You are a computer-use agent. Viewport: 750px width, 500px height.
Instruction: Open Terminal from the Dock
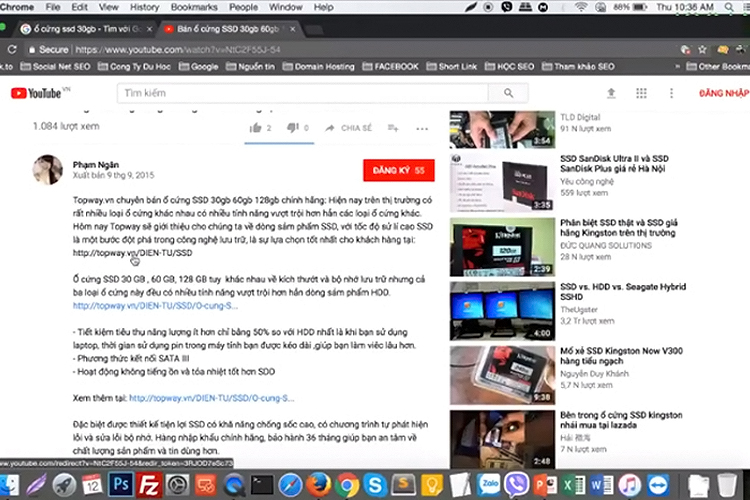[262, 485]
